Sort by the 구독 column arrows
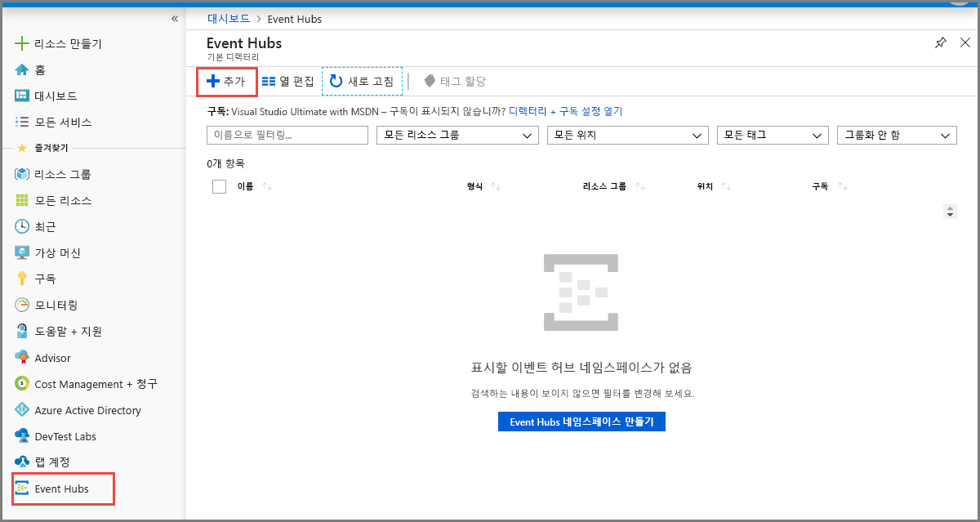 coord(843,186)
